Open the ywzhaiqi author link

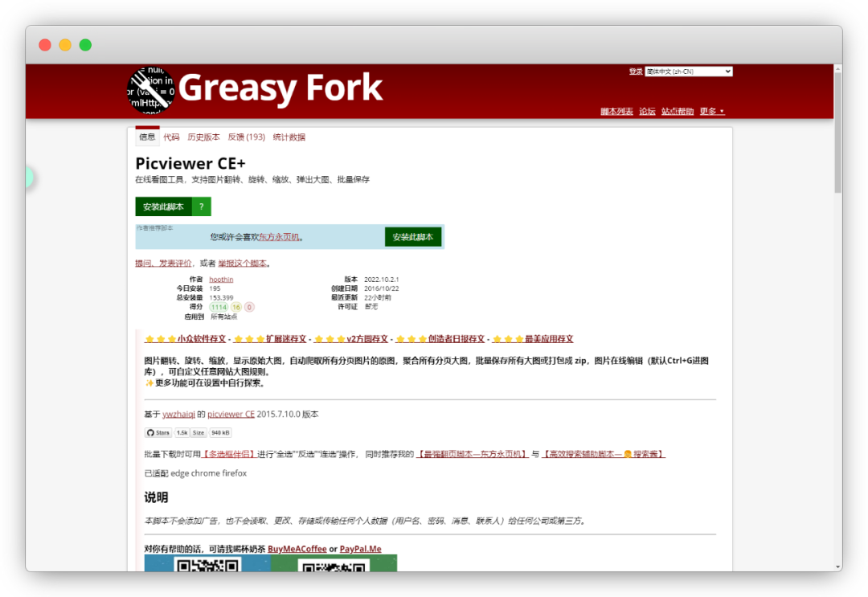pyautogui.click(x=178, y=414)
